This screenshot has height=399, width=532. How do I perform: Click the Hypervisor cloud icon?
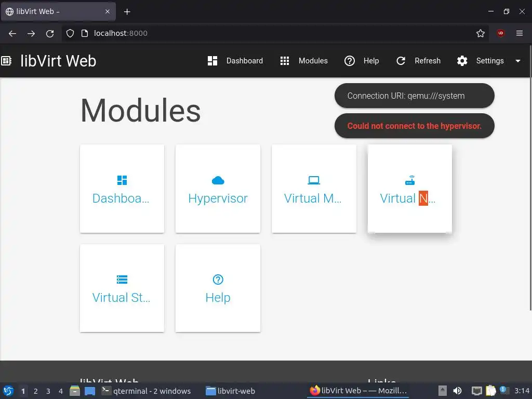point(218,180)
